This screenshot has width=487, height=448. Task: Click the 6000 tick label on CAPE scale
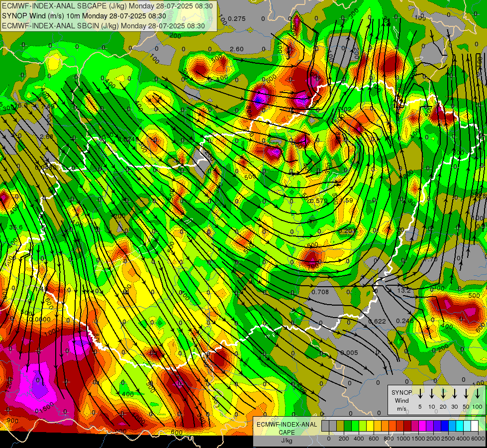pyautogui.click(x=478, y=439)
